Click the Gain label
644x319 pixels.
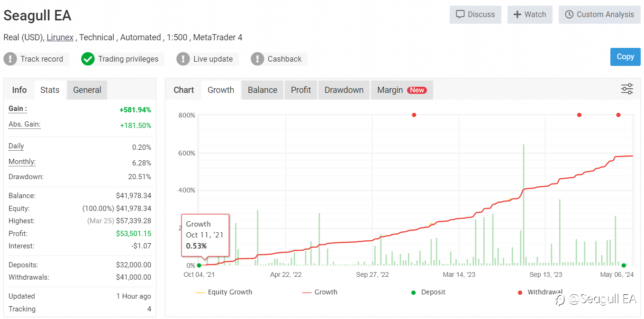(x=18, y=109)
